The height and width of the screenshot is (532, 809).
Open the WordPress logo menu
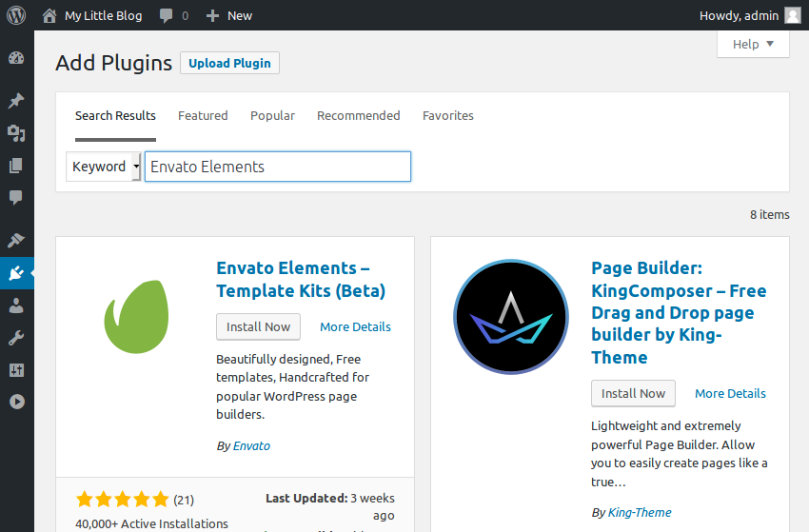click(16, 15)
